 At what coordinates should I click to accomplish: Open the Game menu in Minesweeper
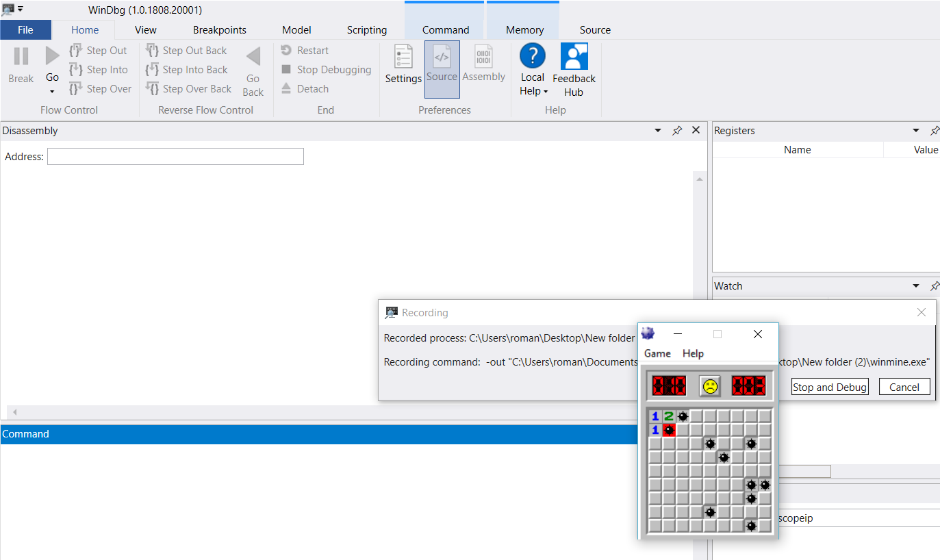point(657,353)
